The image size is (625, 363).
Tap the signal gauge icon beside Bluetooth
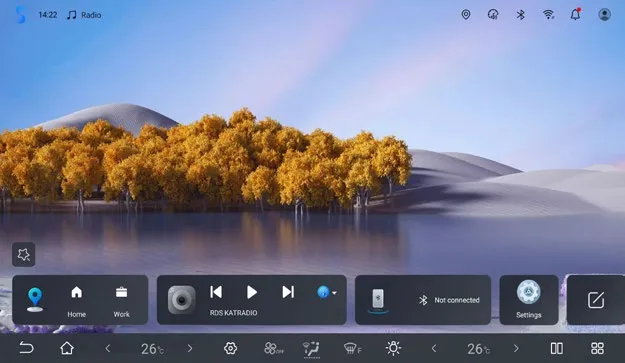point(493,15)
